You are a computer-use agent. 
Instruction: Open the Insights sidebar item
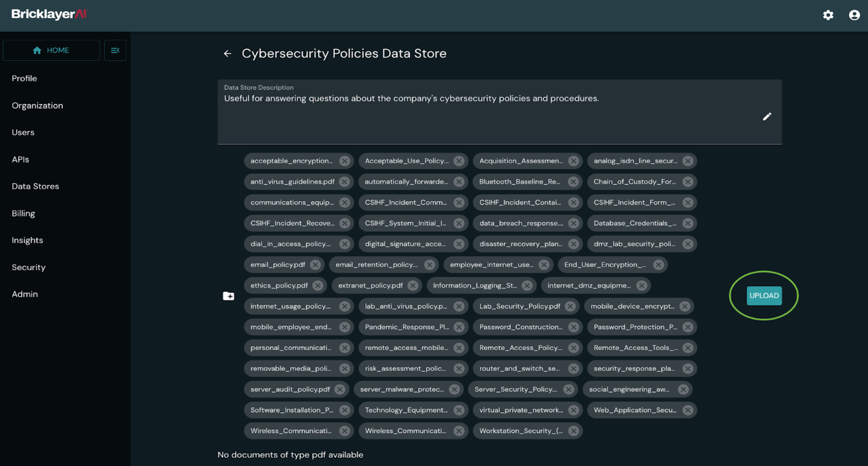27,240
